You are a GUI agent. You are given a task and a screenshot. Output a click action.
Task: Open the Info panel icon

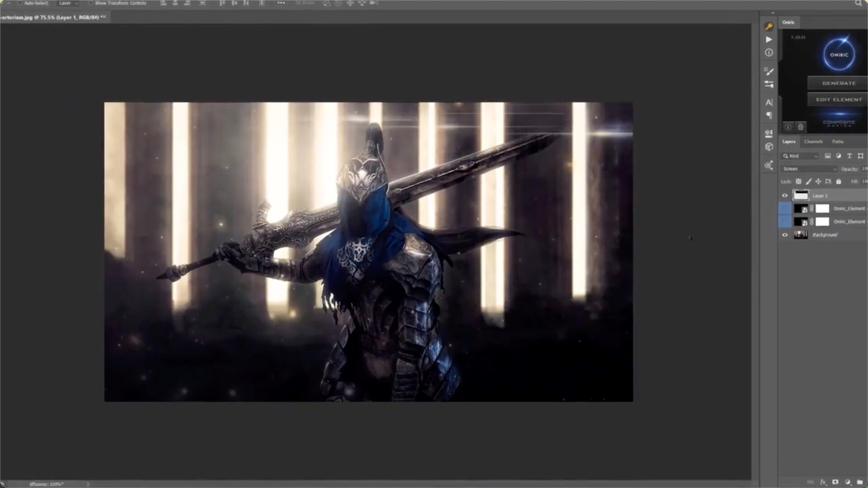pos(769,53)
